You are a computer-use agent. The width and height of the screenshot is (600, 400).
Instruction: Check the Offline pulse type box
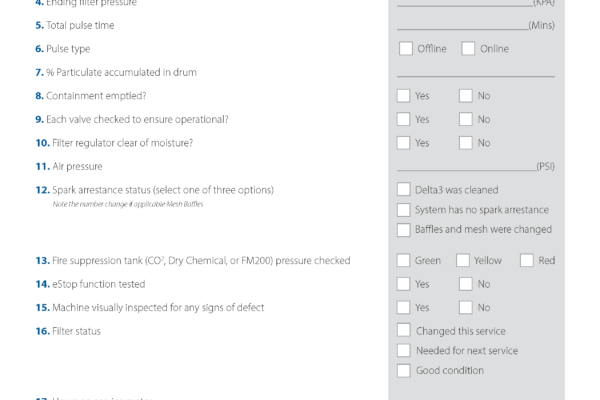406,49
